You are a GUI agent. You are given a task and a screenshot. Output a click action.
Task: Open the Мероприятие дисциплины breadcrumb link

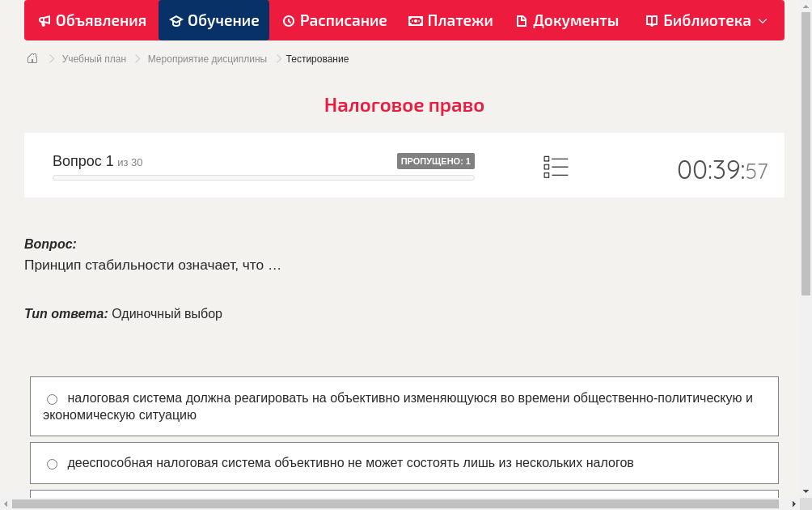(207, 58)
